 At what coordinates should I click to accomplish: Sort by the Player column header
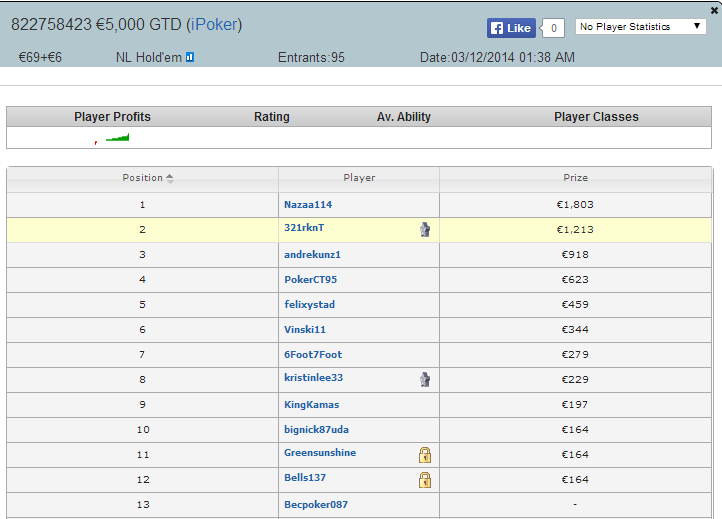(x=359, y=178)
